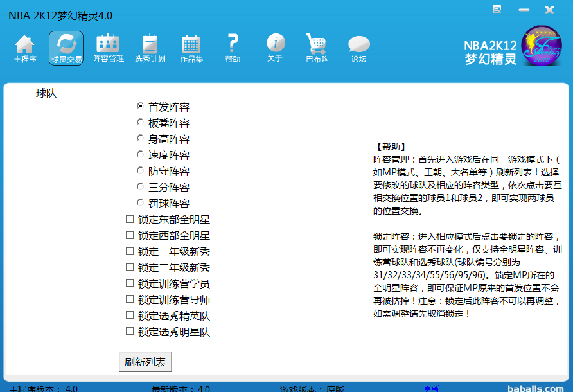Open the 作品集 portfolio icon
This screenshot has height=392, width=573.
click(x=191, y=48)
